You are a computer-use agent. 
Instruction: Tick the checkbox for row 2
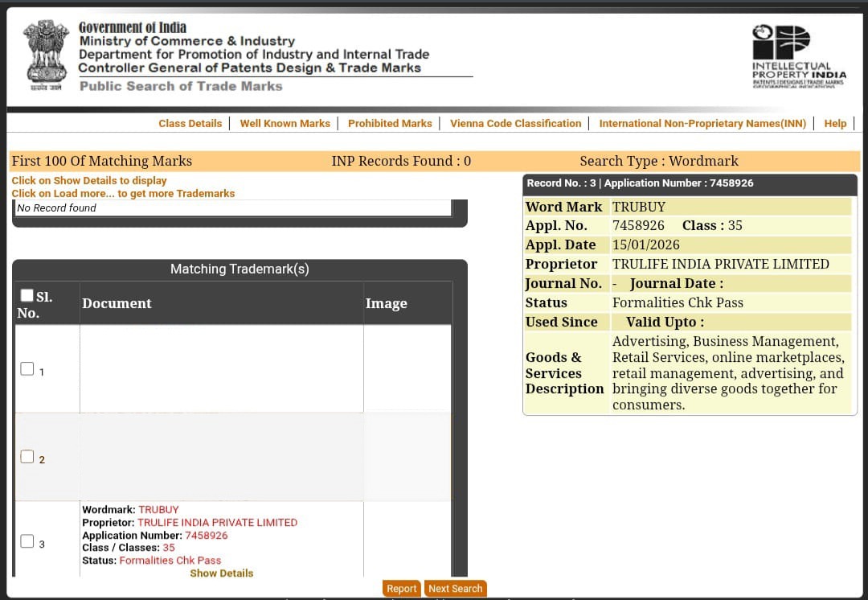27,455
